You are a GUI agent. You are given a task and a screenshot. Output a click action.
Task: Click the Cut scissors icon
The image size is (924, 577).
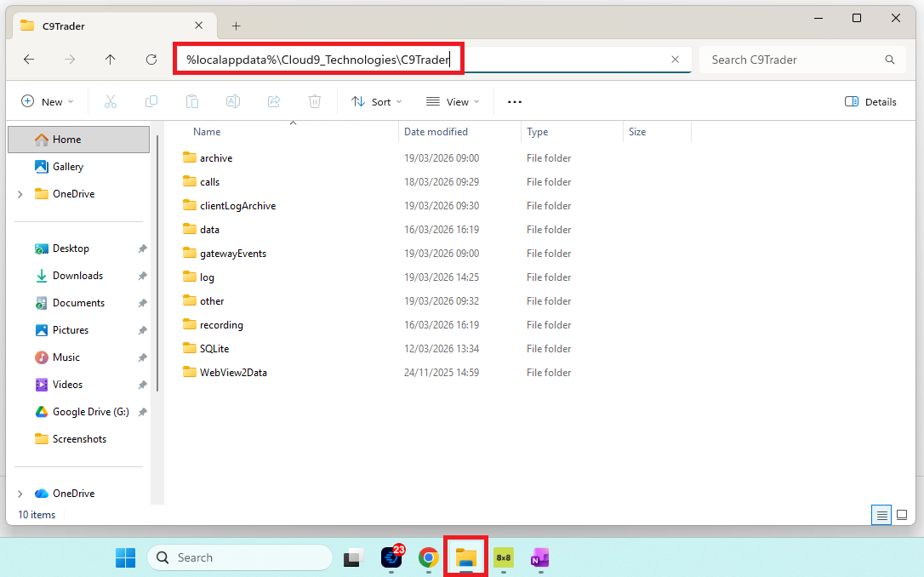click(x=111, y=101)
